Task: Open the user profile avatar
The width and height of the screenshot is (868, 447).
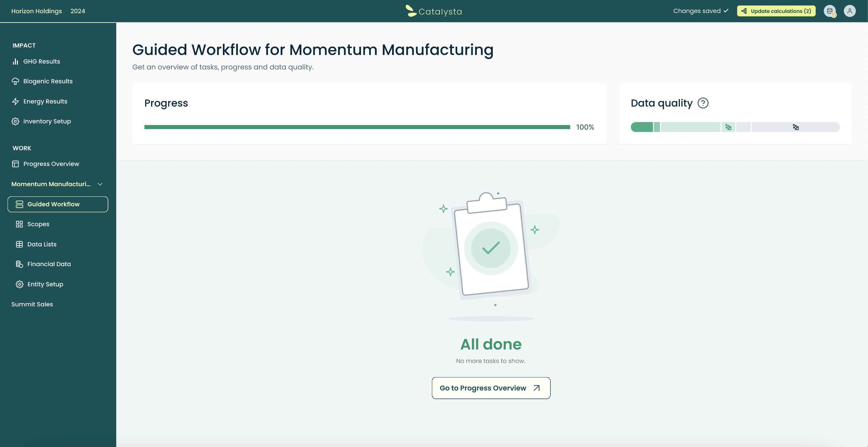Action: [850, 11]
